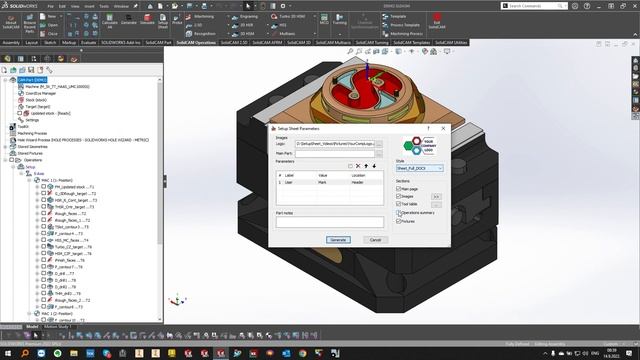Toggle checkbox for Turbo_CZ_target operation
The width and height of the screenshot is (640, 360).
[x=43, y=247]
